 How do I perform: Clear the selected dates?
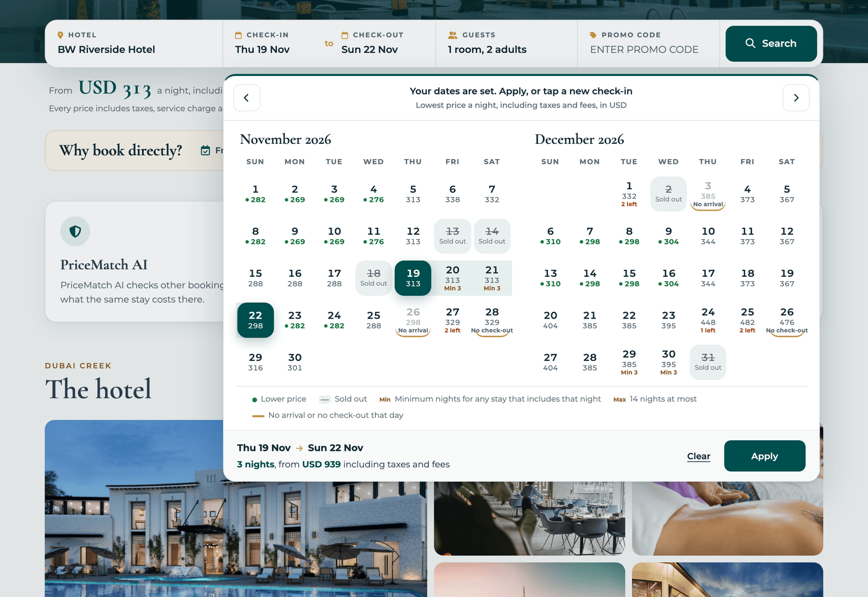[698, 456]
